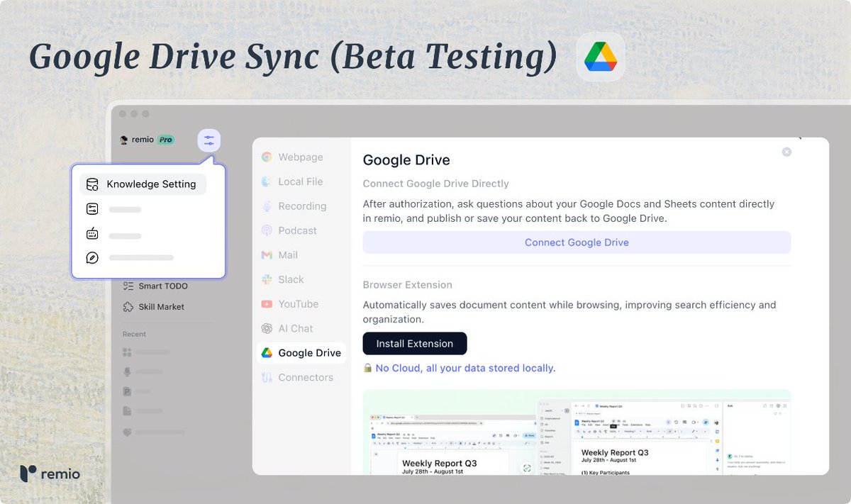Click the 'Recent' sidebar label

coord(134,334)
